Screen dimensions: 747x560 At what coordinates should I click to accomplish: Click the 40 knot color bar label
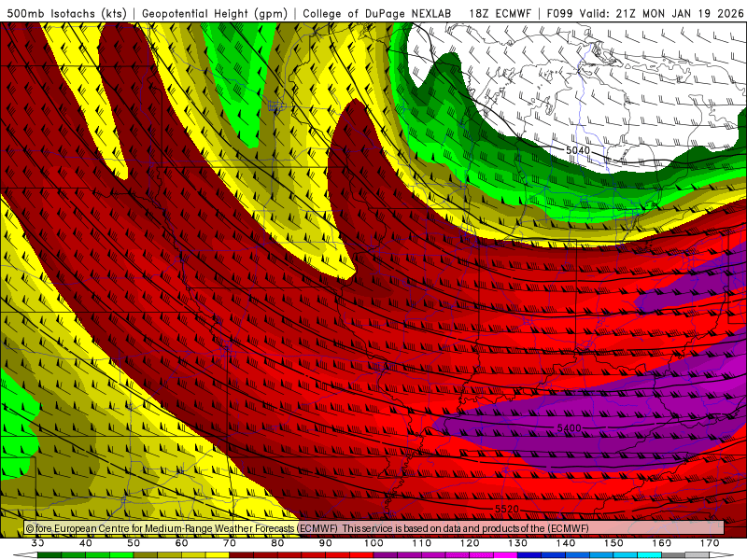[86, 543]
